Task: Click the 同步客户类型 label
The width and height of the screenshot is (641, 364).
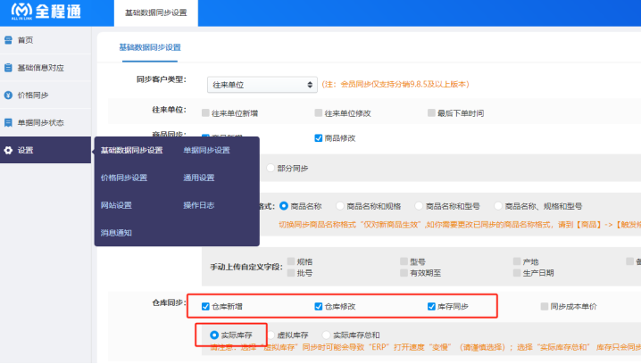Action: (161, 79)
